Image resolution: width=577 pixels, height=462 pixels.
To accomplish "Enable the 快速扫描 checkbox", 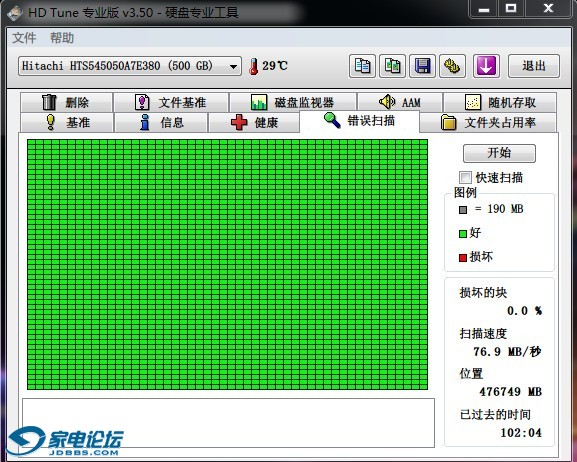I will tap(465, 177).
